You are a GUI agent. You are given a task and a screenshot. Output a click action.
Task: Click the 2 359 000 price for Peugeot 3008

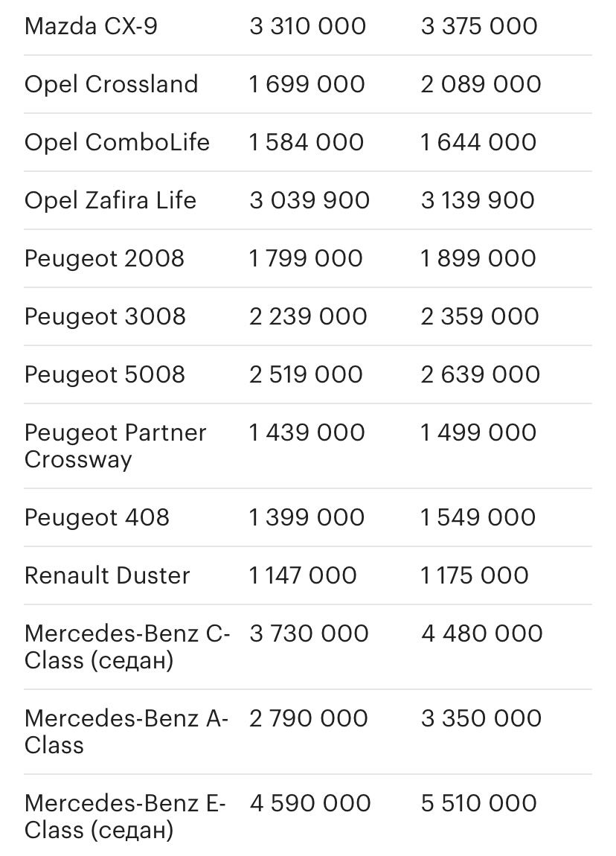[480, 316]
